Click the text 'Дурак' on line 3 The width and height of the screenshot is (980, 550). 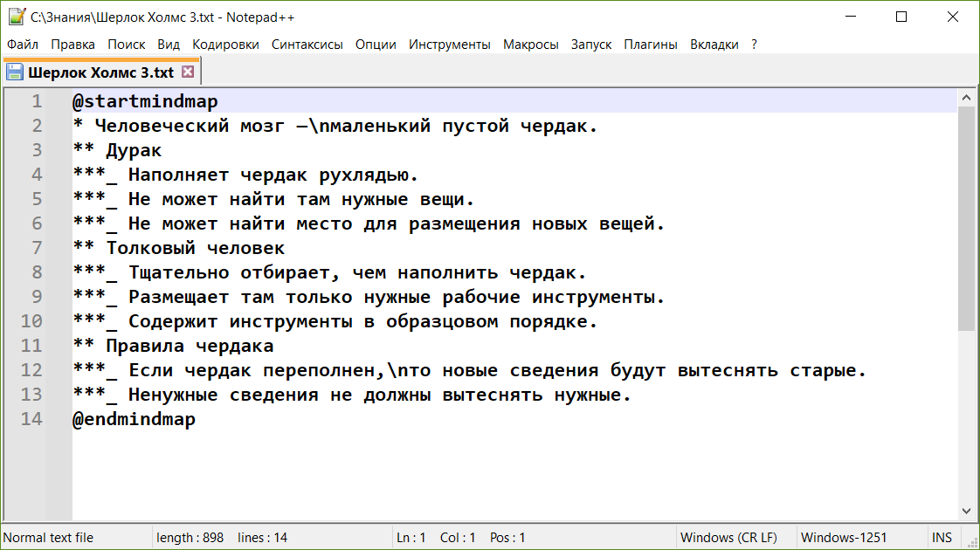tap(134, 151)
